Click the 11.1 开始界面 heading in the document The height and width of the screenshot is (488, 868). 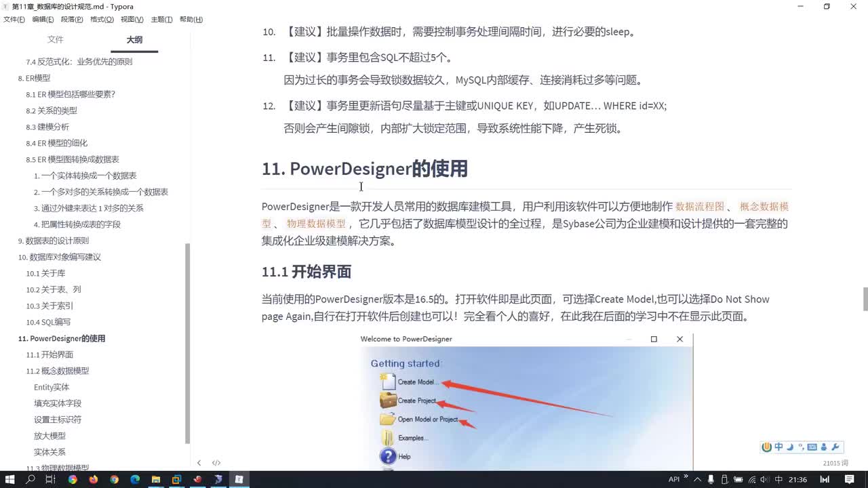pyautogui.click(x=307, y=272)
